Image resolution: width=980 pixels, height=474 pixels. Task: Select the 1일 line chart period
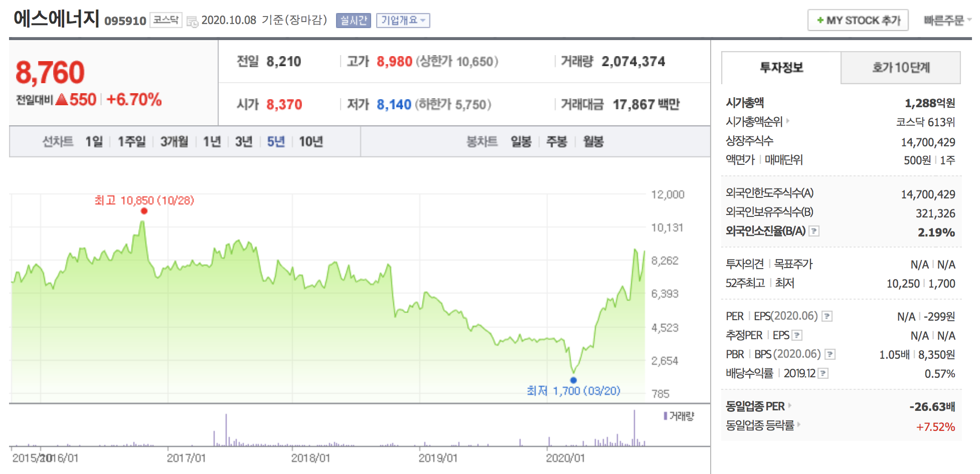click(94, 142)
